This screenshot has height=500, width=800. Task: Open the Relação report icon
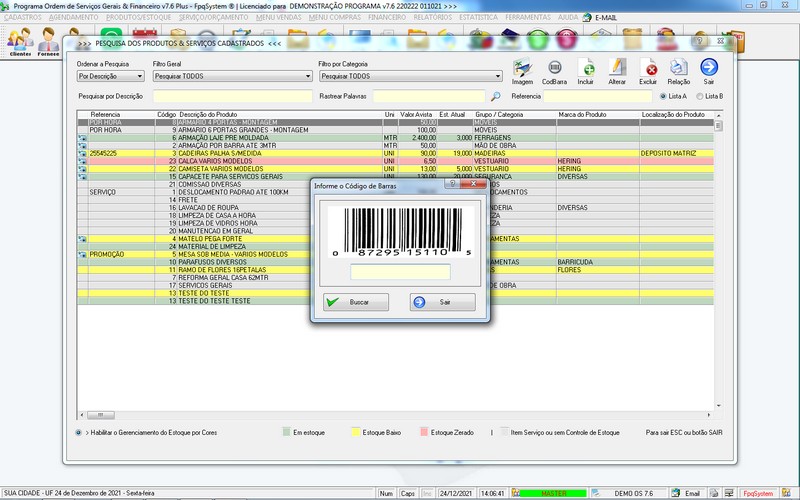[679, 69]
